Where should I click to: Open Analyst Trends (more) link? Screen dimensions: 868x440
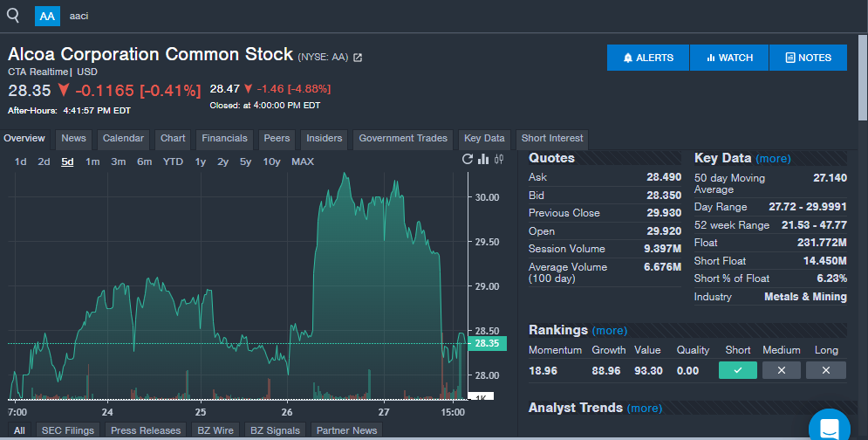[645, 409]
